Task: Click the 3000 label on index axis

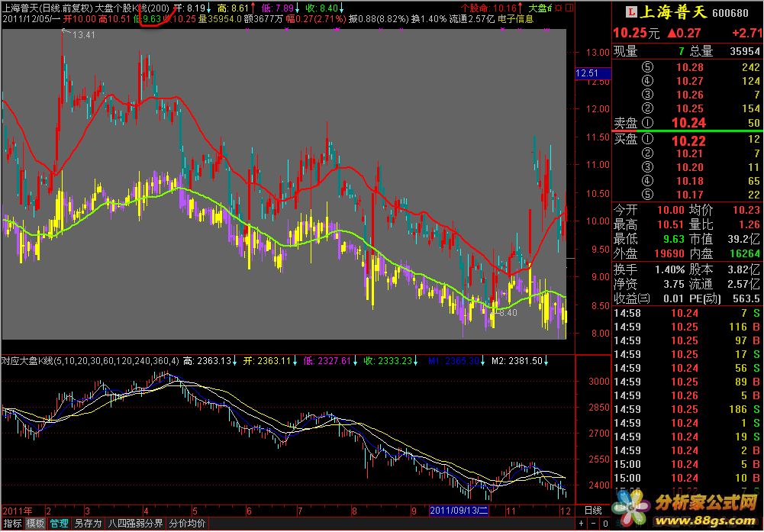Action: [599, 382]
